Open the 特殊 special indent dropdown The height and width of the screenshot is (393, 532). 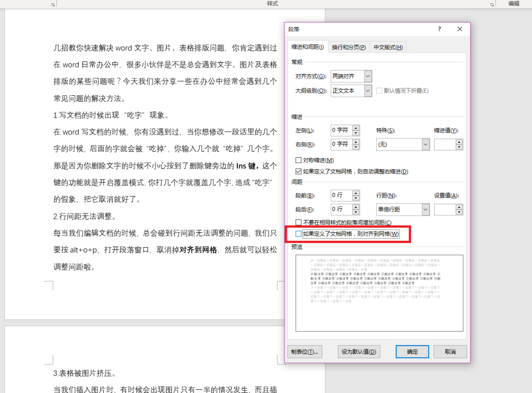coord(426,144)
